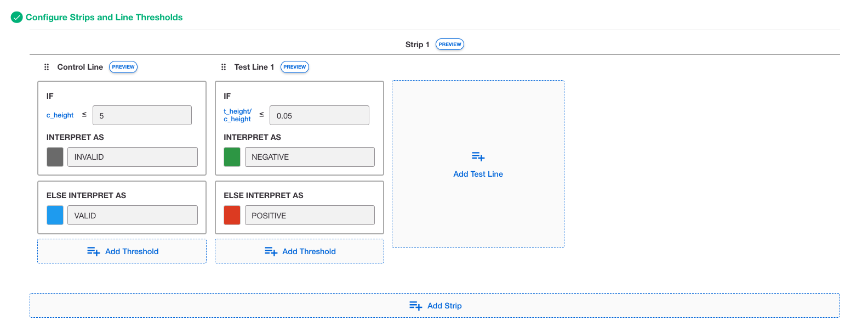Click the ≤ operator beside c_height

coord(84,115)
